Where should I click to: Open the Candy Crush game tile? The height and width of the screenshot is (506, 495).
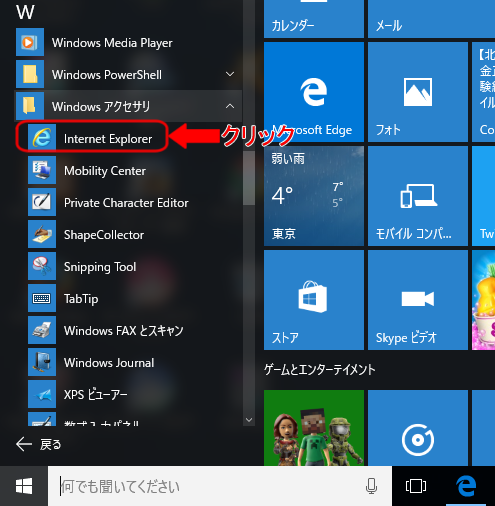tap(483, 300)
